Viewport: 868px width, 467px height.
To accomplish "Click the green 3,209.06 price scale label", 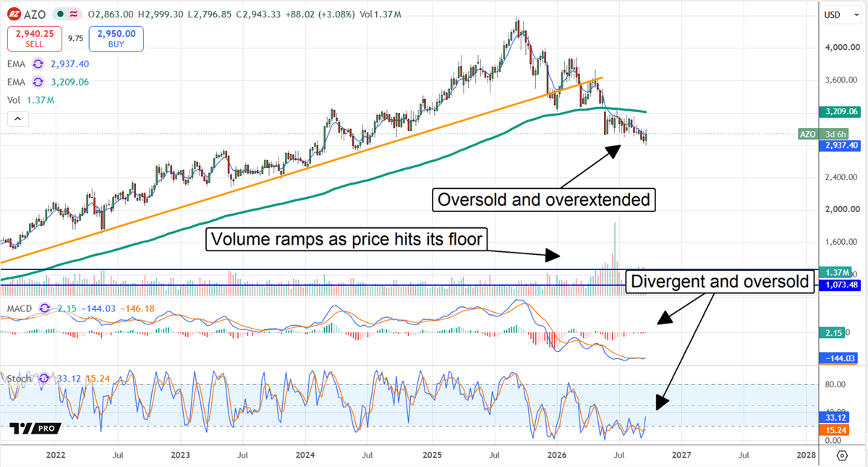I will tap(840, 112).
